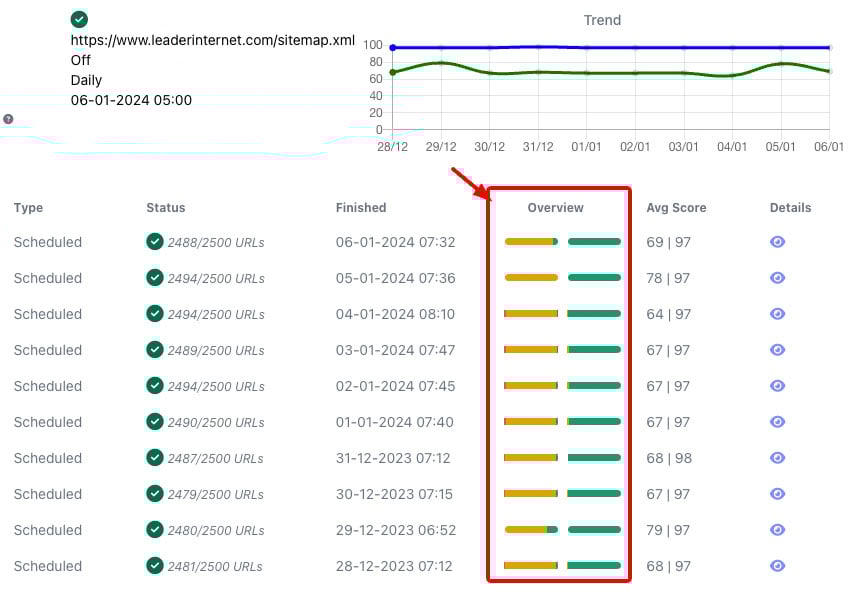Show details eye for 30-12-2023 07:15 run
848x598 pixels.
pyautogui.click(x=777, y=494)
